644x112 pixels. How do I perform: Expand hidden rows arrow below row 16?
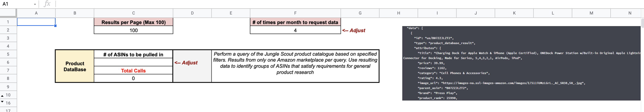[2, 101]
